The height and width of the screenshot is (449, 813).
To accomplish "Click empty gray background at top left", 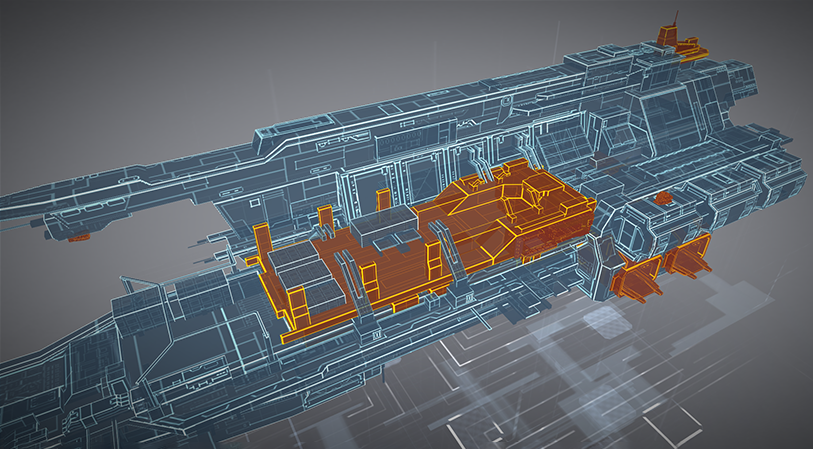I will coord(100,60).
